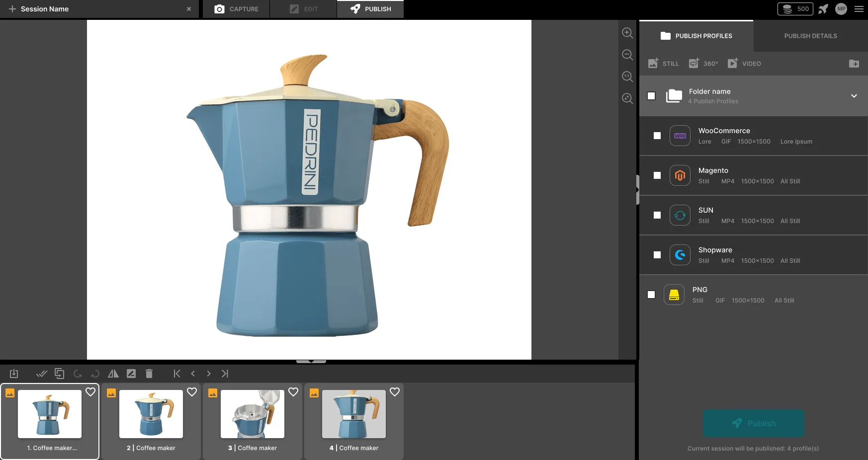Click the duplicate copy icon

60,374
